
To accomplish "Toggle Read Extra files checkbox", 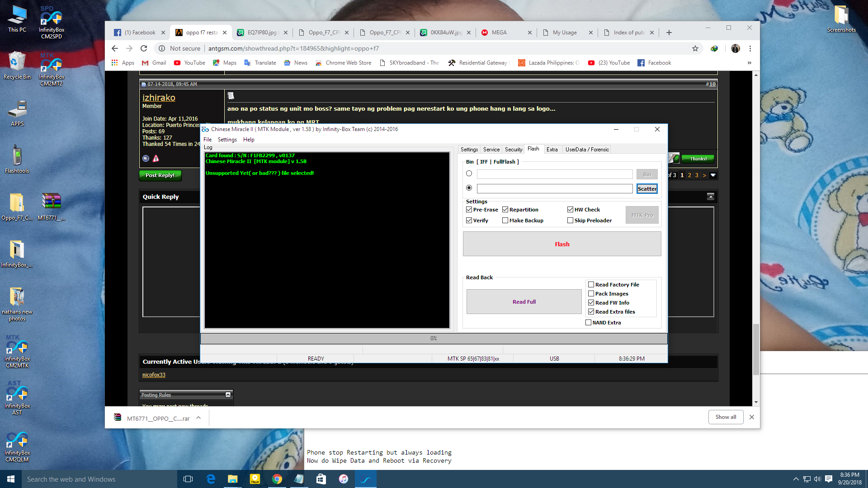I will pos(591,312).
